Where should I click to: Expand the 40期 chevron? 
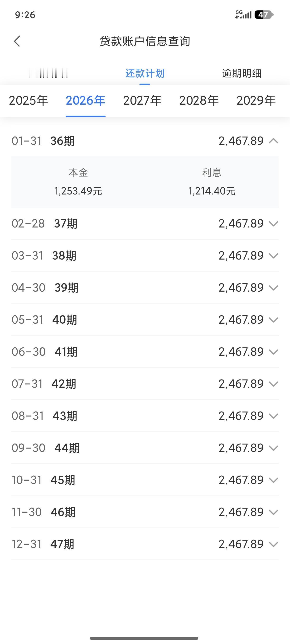pos(274,320)
